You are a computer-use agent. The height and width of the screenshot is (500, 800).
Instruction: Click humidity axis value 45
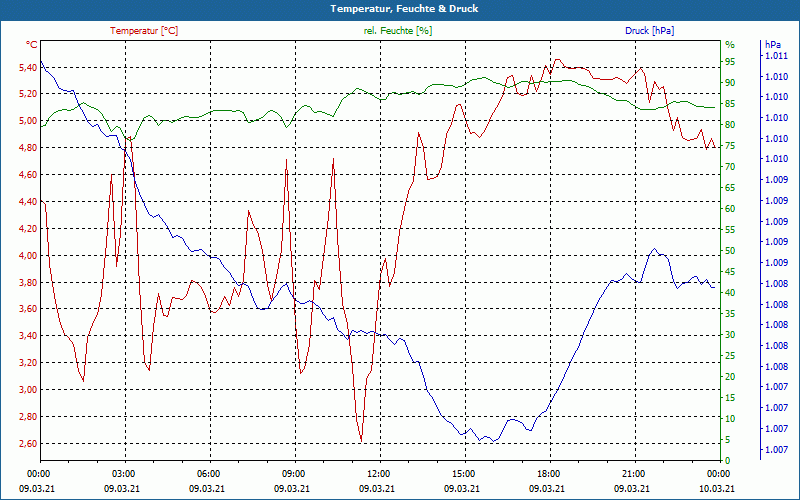(730, 272)
